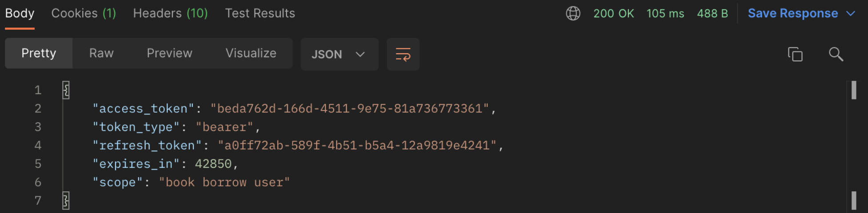The image size is (868, 213).
Task: Click the closing brace on line 7
Action: tap(66, 201)
